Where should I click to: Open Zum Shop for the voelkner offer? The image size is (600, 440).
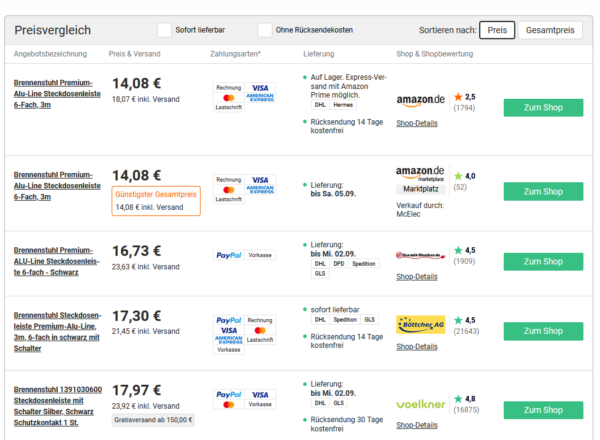[x=543, y=410]
